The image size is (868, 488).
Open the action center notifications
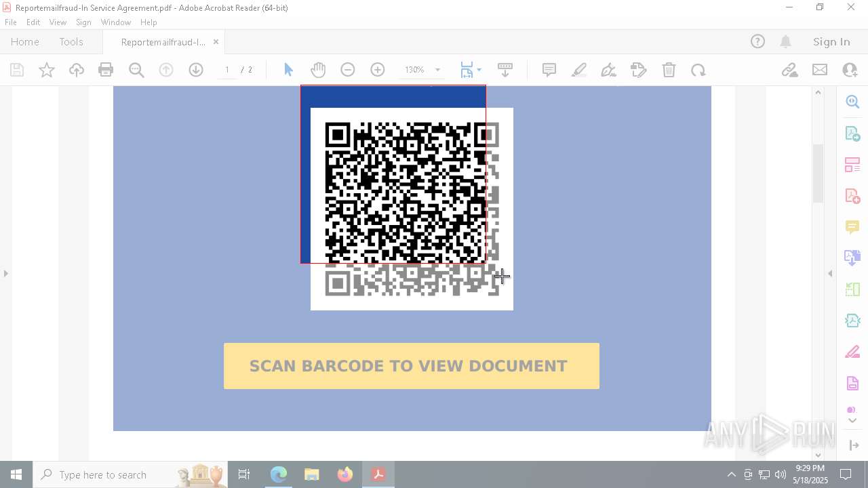coord(846,474)
